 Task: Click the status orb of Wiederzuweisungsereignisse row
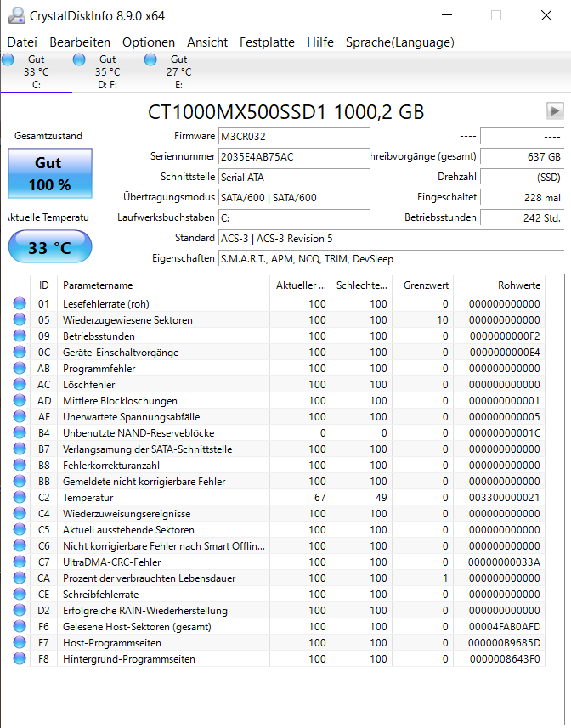[20, 513]
